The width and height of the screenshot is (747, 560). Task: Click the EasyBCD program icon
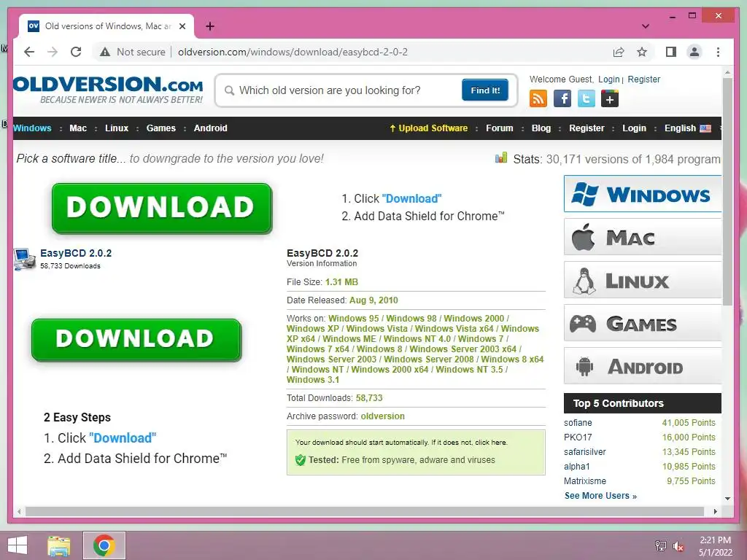click(x=24, y=259)
